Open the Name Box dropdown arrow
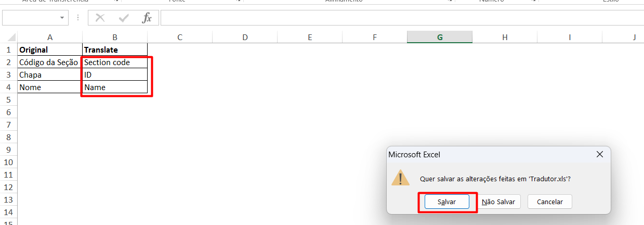This screenshot has width=644, height=225. click(62, 18)
